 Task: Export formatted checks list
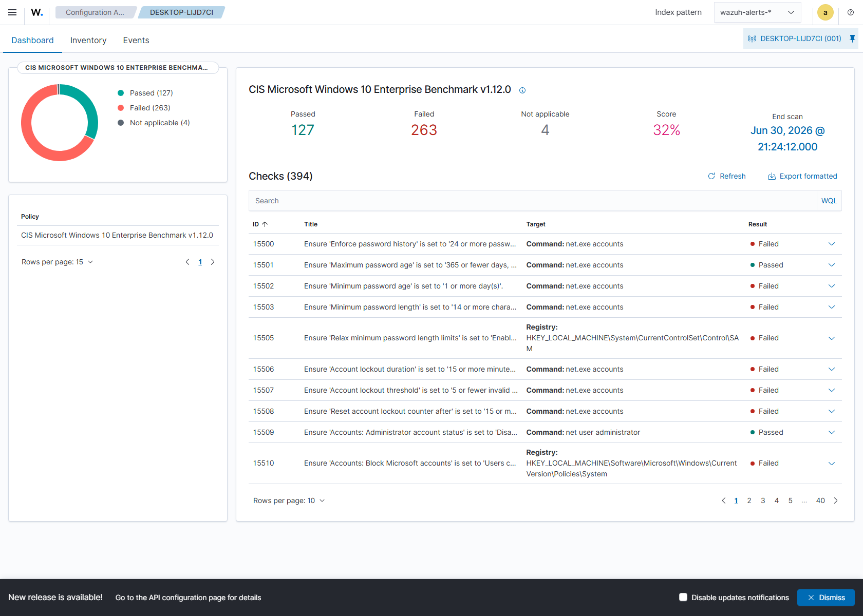point(802,176)
